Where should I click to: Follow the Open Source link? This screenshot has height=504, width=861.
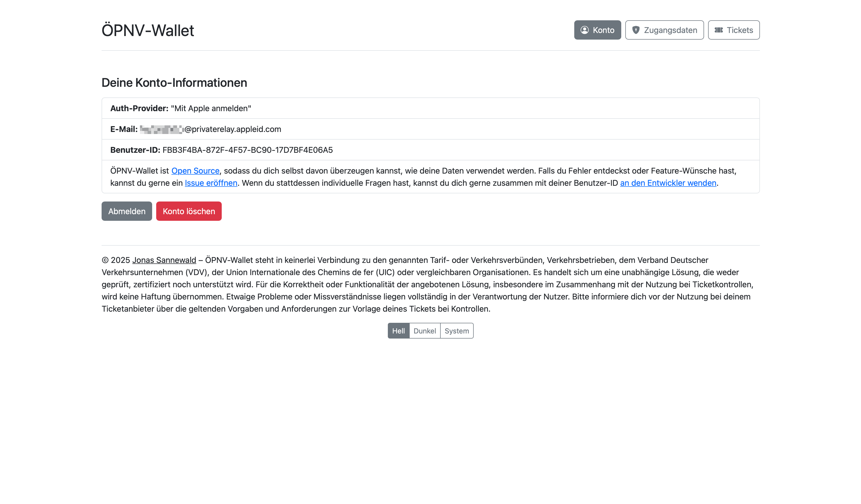pyautogui.click(x=195, y=171)
